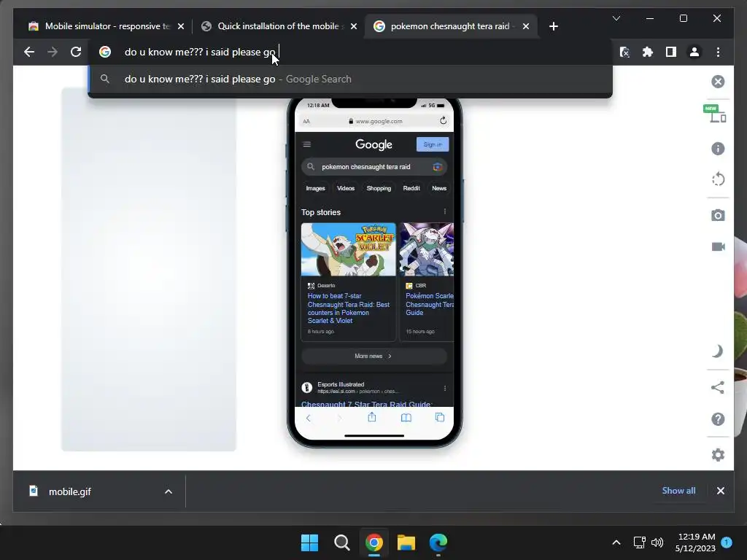Go forward in Chrome
Screen dimensions: 747x560
point(53,52)
